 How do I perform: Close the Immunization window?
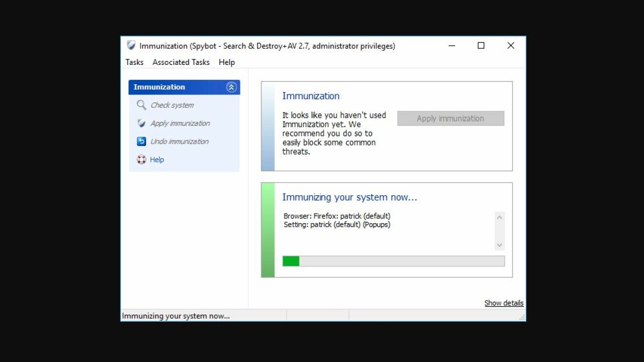[510, 46]
